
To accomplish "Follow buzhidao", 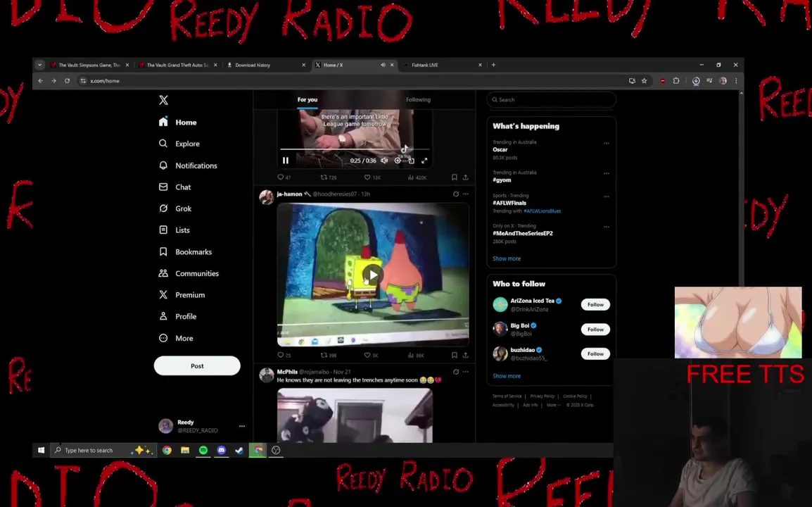I will point(595,353).
